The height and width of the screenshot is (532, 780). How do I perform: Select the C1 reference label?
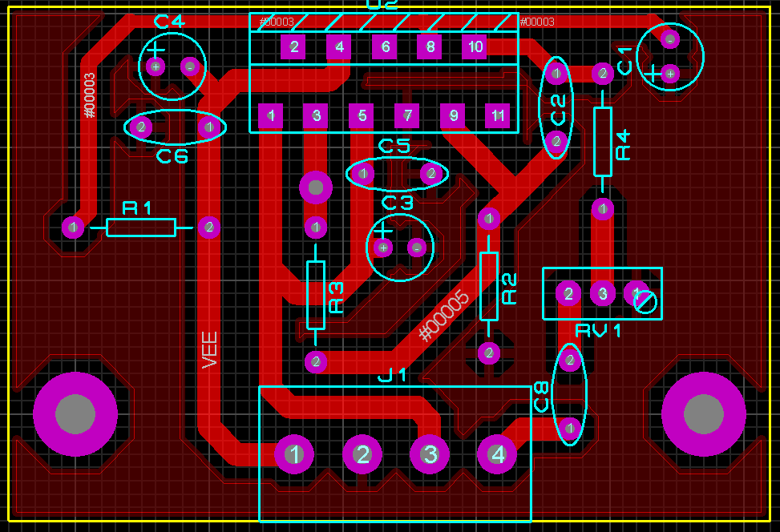624,62
